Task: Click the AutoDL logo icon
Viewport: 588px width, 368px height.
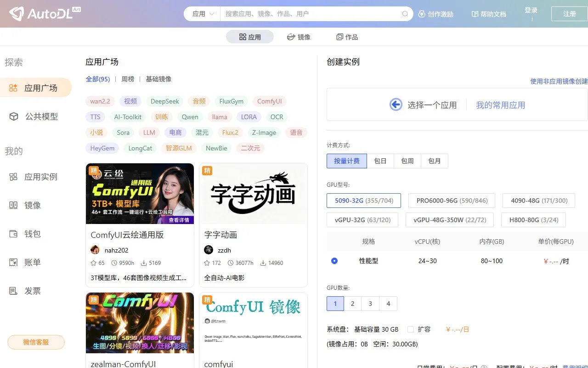Action: tap(17, 14)
